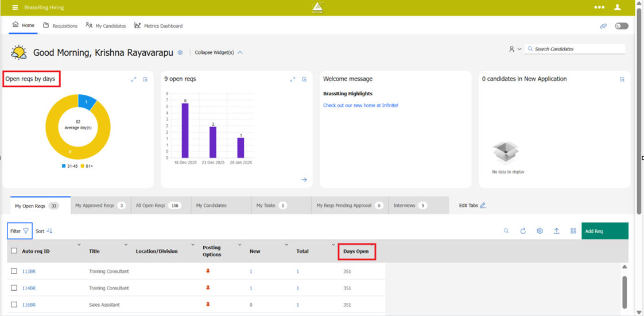This screenshot has height=316, width=644.
Task: Expand the Open reqs by days widget
Action: click(134, 79)
